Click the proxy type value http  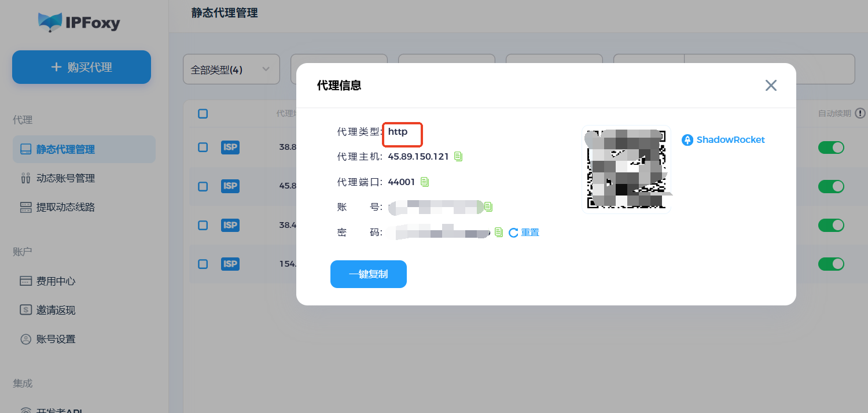pos(398,131)
